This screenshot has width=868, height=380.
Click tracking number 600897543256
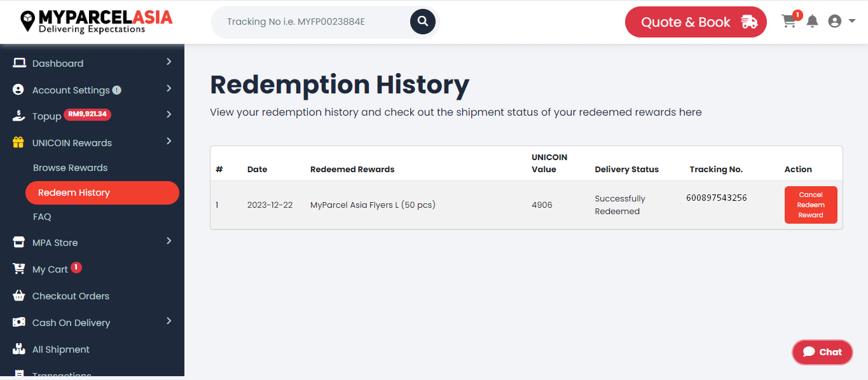coord(717,198)
